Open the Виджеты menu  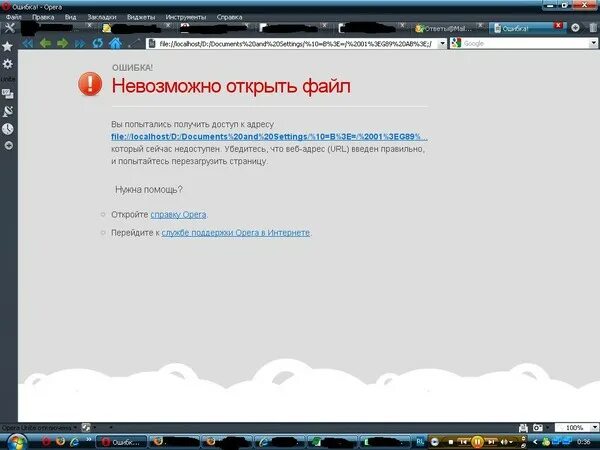(x=141, y=17)
